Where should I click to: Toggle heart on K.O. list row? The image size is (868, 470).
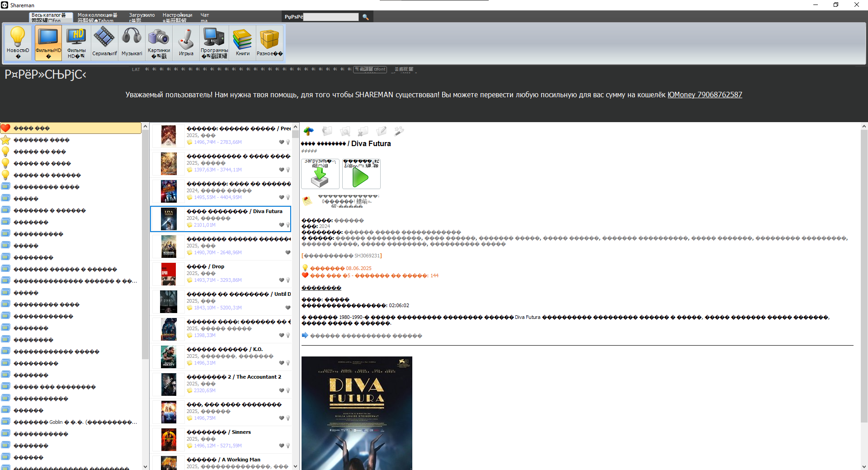[282, 363]
